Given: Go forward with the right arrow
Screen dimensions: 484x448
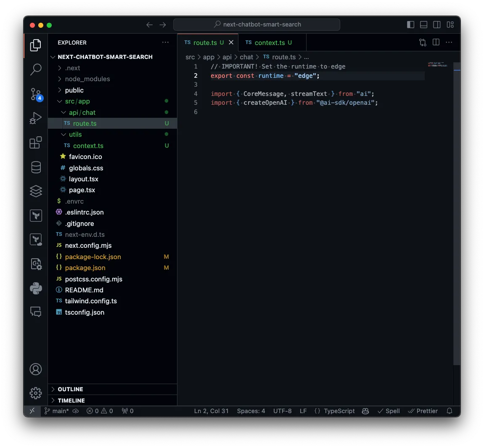Looking at the screenshot, I should coord(163,25).
